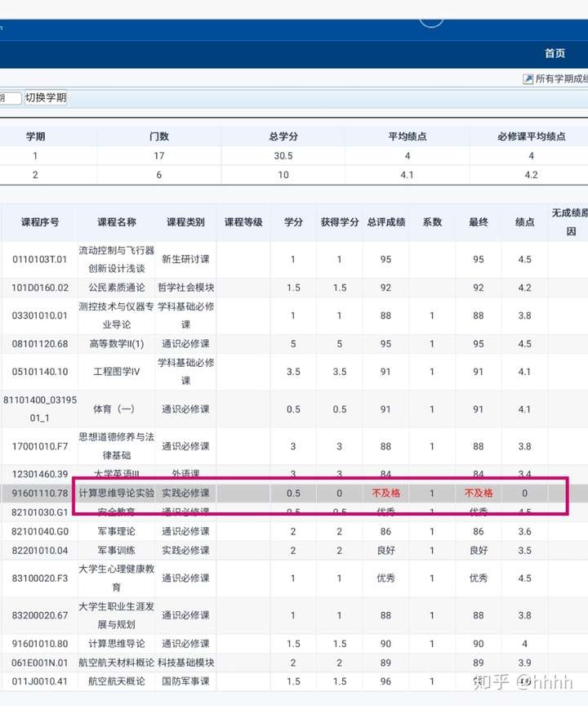Click the 总评成绩 column header
588x706 pixels.
[x=386, y=222]
